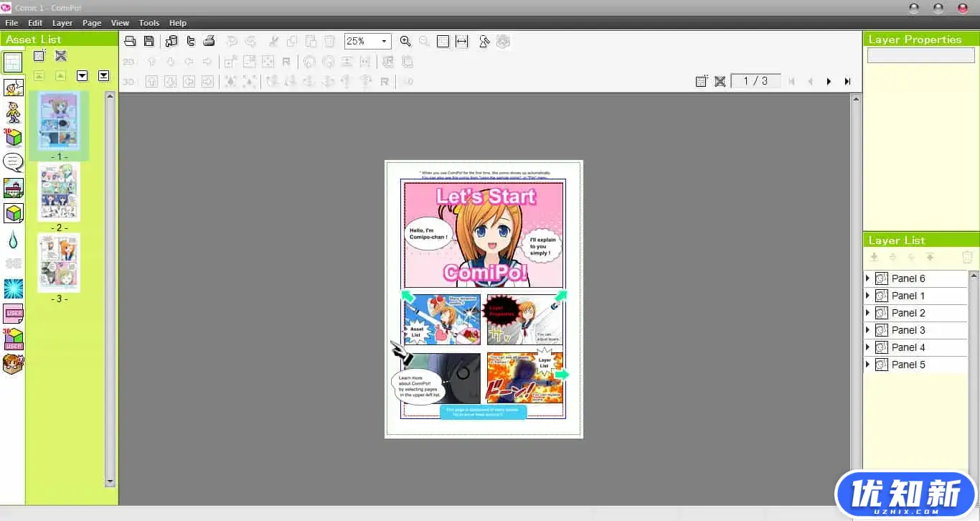Open the background scenery asset category

tap(13, 188)
